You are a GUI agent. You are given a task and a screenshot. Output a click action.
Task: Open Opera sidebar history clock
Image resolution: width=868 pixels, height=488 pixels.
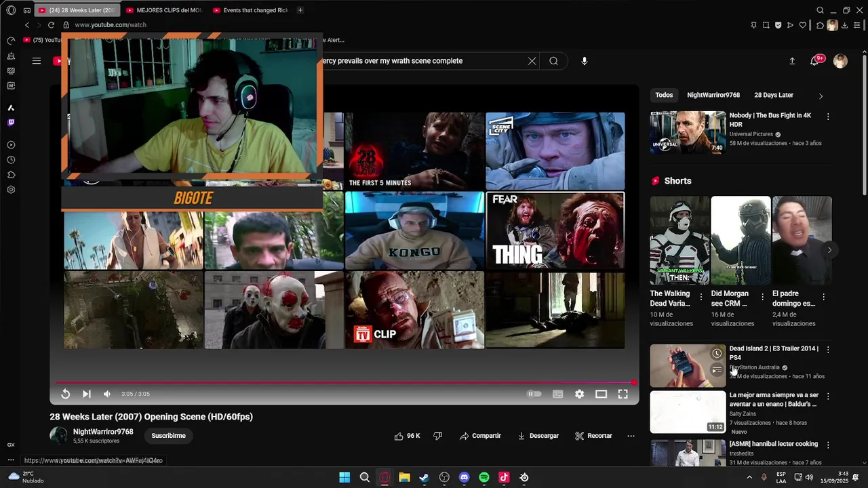pos(11,160)
